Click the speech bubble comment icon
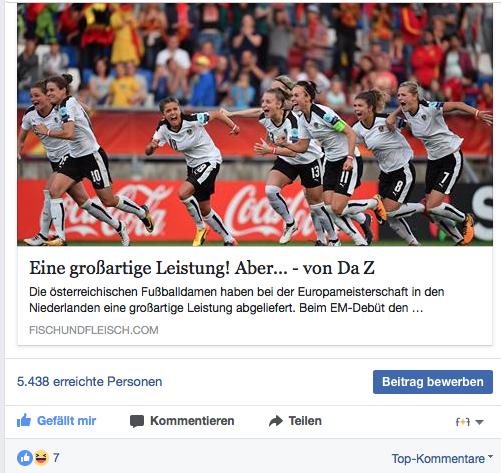Screen dimensions: 501x473 [x=137, y=421]
